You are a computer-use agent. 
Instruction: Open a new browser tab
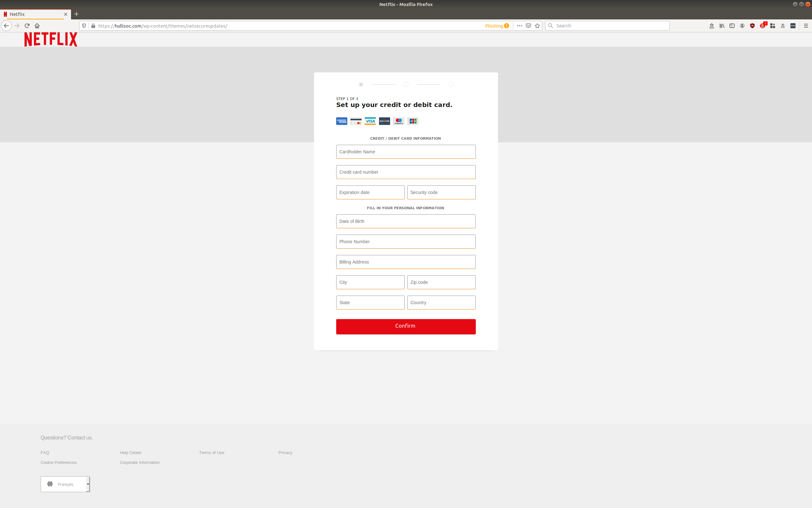[x=76, y=14]
